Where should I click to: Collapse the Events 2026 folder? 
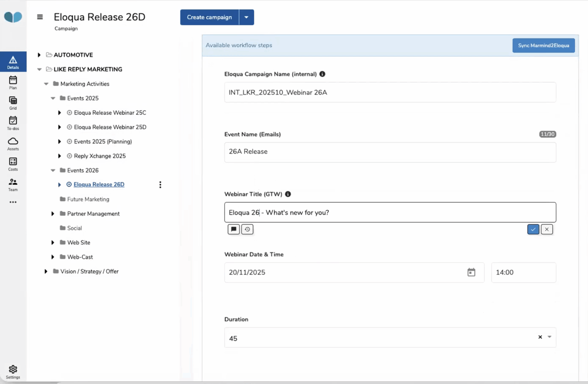click(52, 170)
